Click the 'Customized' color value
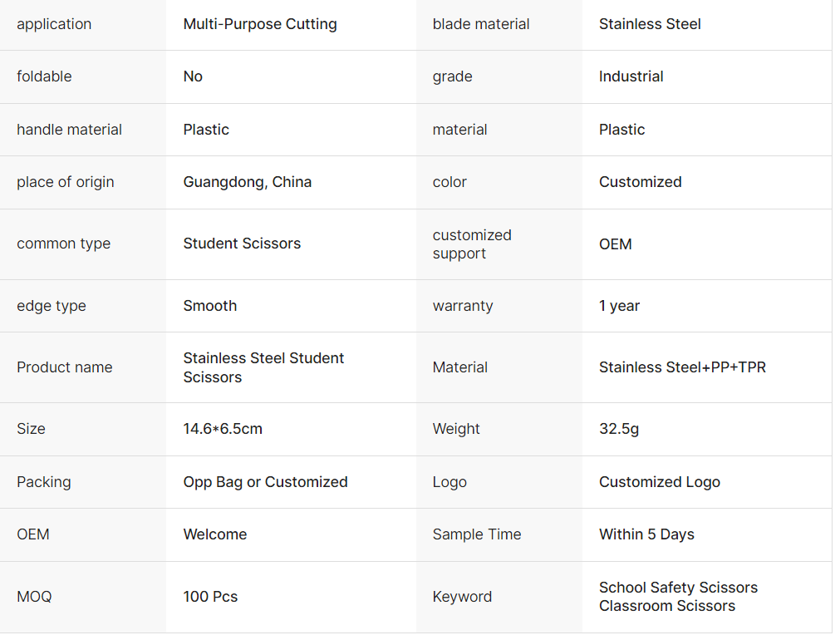The width and height of the screenshot is (840, 635). (640, 182)
